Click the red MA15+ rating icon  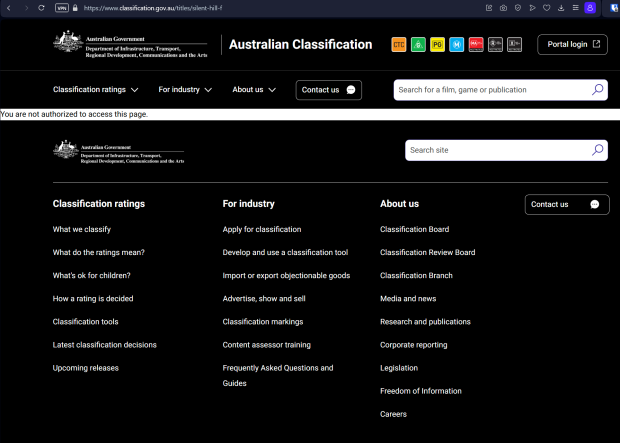[x=476, y=44]
